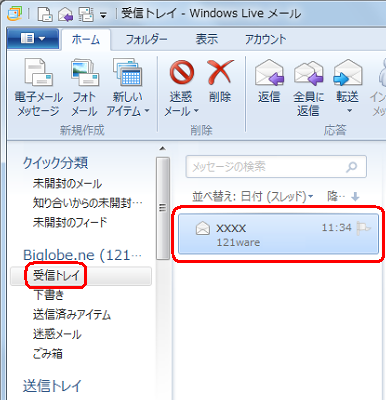This screenshot has width=386, height=400.
Task: Open the 送信済みアイテム folder
Action: pos(72,314)
